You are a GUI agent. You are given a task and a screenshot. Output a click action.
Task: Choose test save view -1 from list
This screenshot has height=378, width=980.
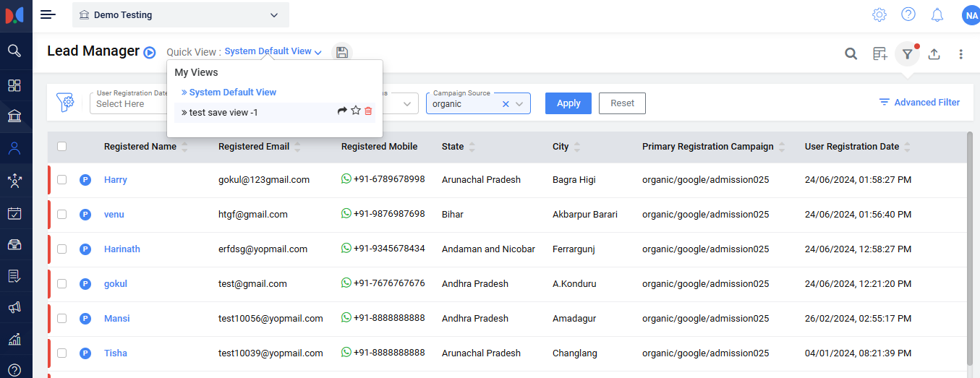pyautogui.click(x=223, y=113)
